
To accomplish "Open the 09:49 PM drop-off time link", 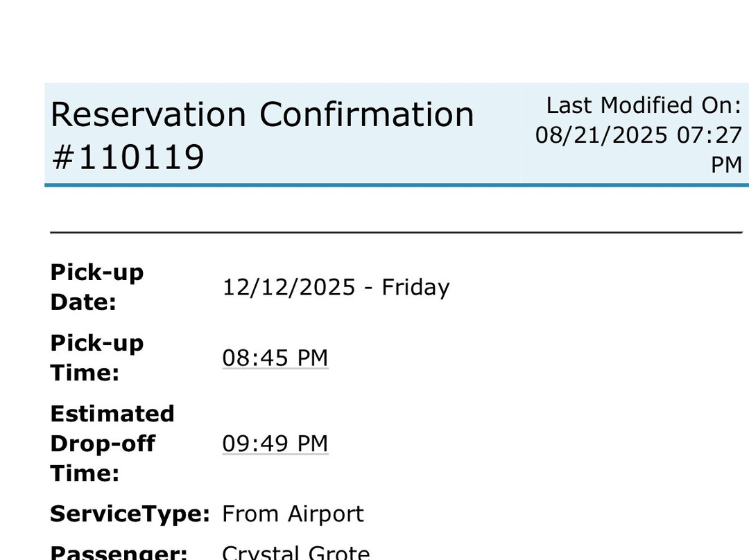I will coord(275,444).
